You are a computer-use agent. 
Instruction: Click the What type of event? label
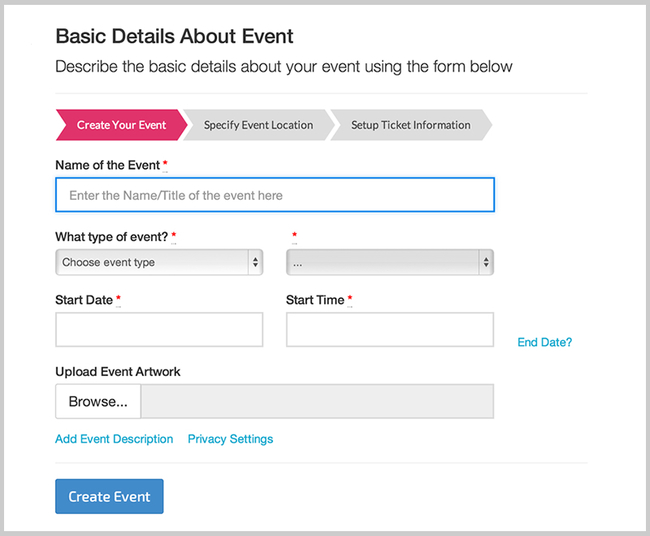[111, 237]
